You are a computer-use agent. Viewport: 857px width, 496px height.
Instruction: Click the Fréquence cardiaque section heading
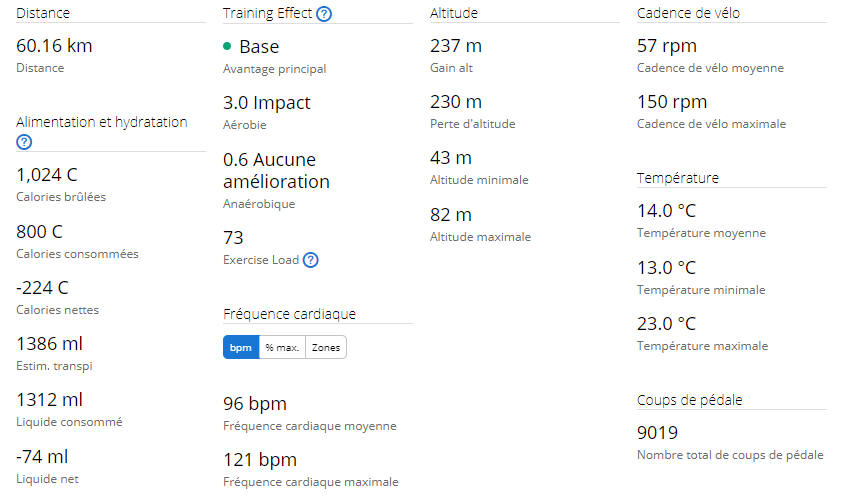(289, 314)
